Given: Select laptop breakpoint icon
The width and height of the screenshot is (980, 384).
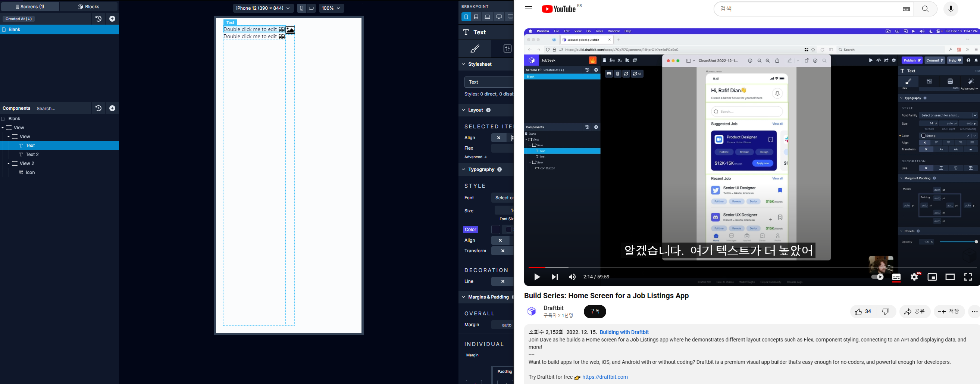Looking at the screenshot, I should [x=487, y=17].
